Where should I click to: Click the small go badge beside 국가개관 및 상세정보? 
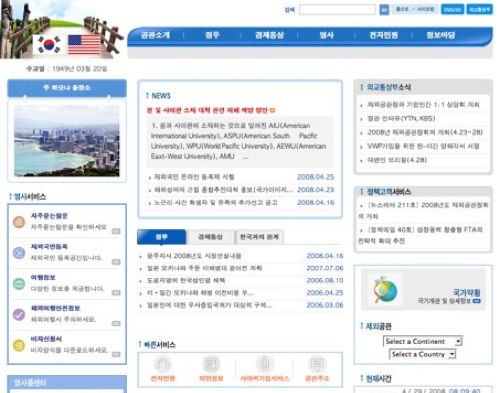[477, 301]
